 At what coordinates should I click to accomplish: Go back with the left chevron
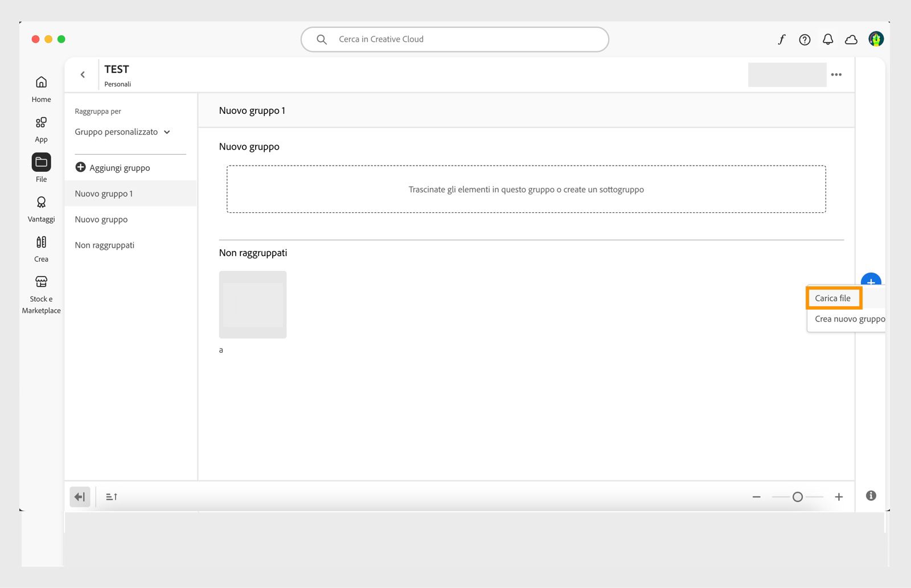[83, 75]
